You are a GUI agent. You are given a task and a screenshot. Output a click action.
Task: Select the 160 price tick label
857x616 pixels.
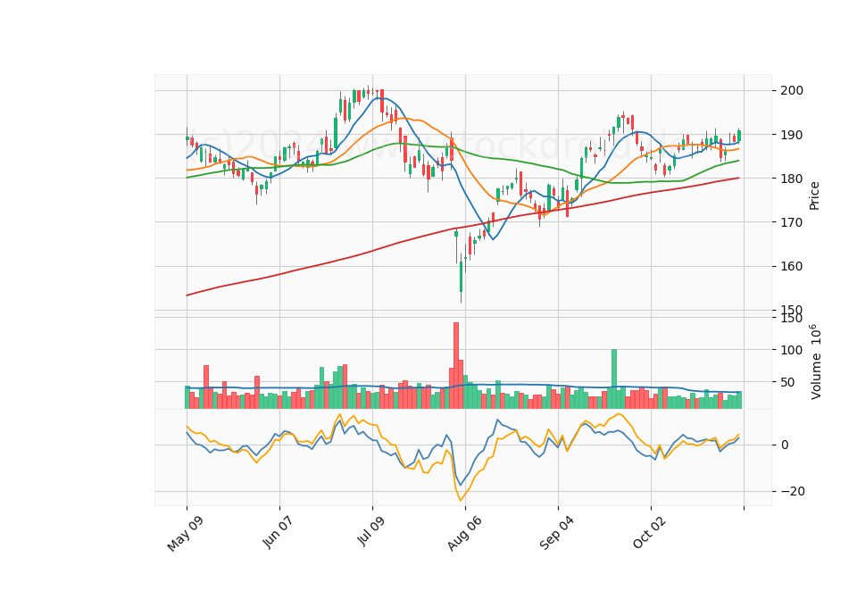tap(792, 266)
